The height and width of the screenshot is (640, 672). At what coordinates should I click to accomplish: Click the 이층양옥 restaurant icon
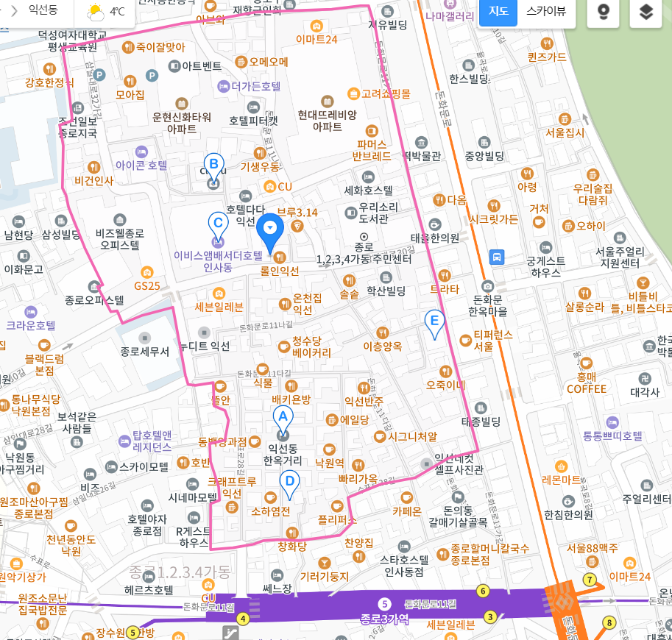click(382, 333)
